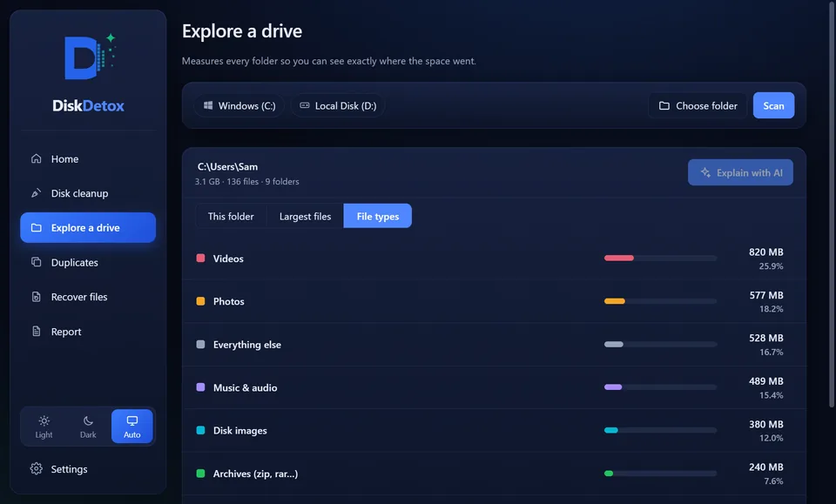This screenshot has width=836, height=504.
Task: Click the Explain with AI button
Action: [x=740, y=172]
